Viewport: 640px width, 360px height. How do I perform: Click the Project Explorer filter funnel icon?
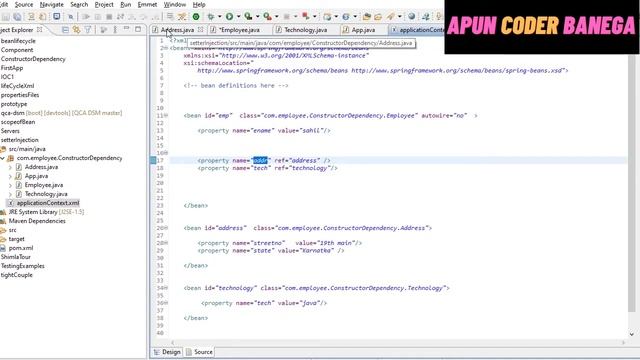click(x=88, y=30)
